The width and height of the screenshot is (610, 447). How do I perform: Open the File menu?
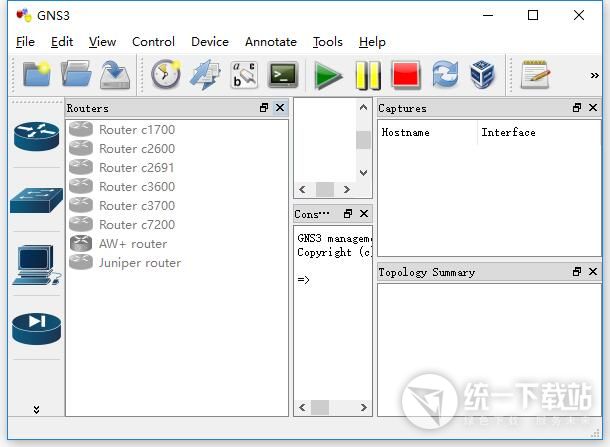tap(25, 42)
